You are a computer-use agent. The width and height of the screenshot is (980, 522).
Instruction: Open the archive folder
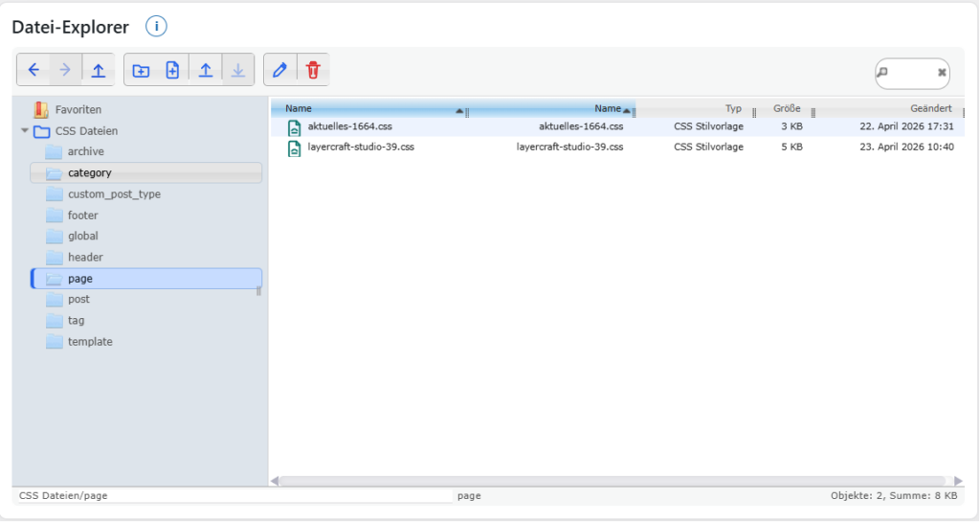tap(85, 151)
